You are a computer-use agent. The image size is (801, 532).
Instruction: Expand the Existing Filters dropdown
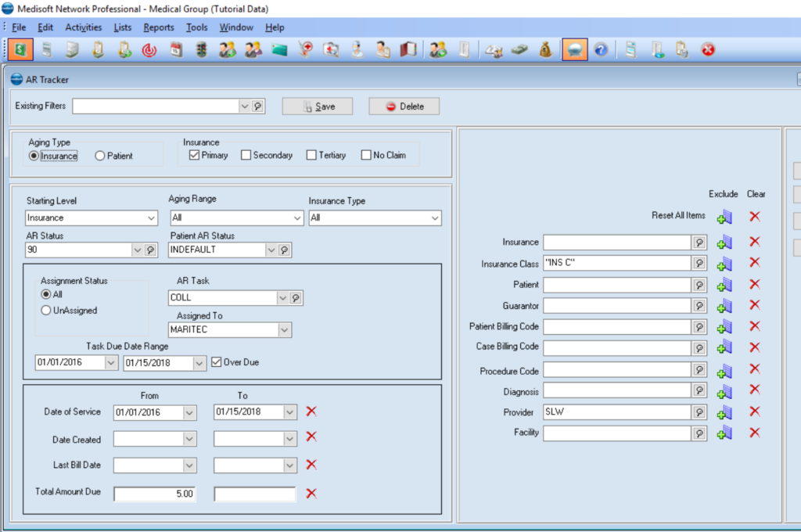pos(245,106)
